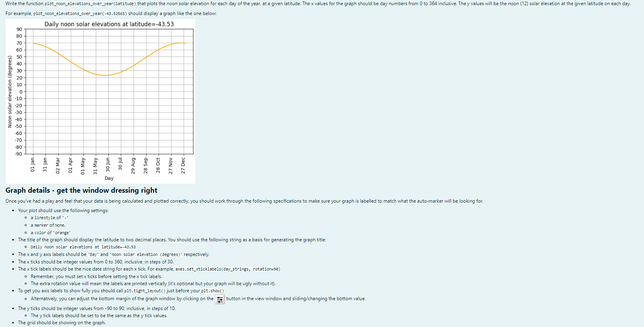This screenshot has width=644, height=327.
Task: Click the '01 Jan' x tick label
Action: click(33, 165)
